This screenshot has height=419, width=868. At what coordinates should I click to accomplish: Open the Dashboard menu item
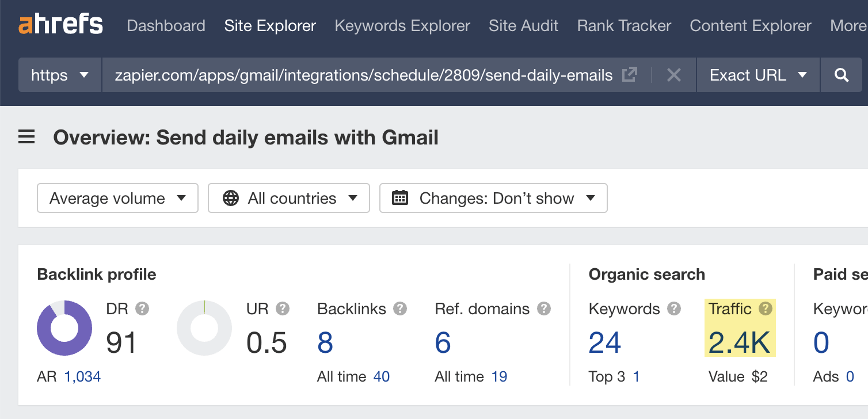pos(166,25)
